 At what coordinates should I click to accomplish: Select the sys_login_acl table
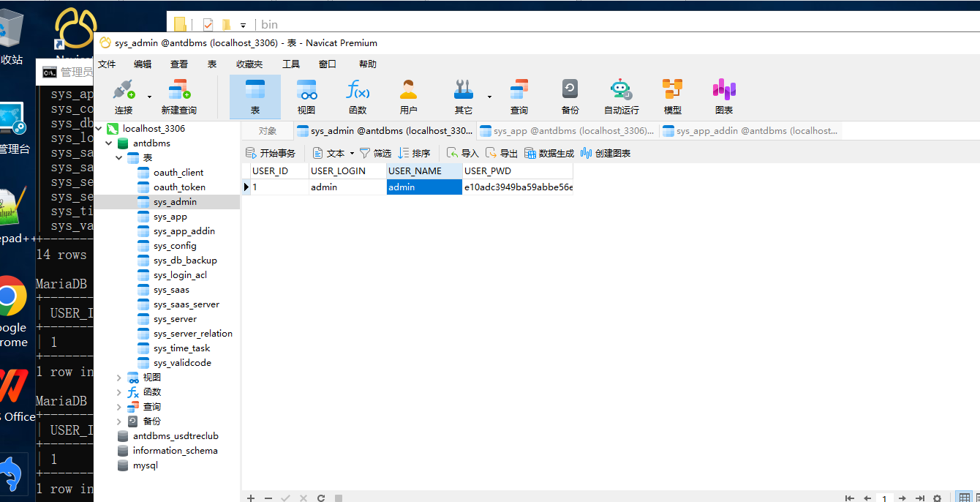point(180,275)
